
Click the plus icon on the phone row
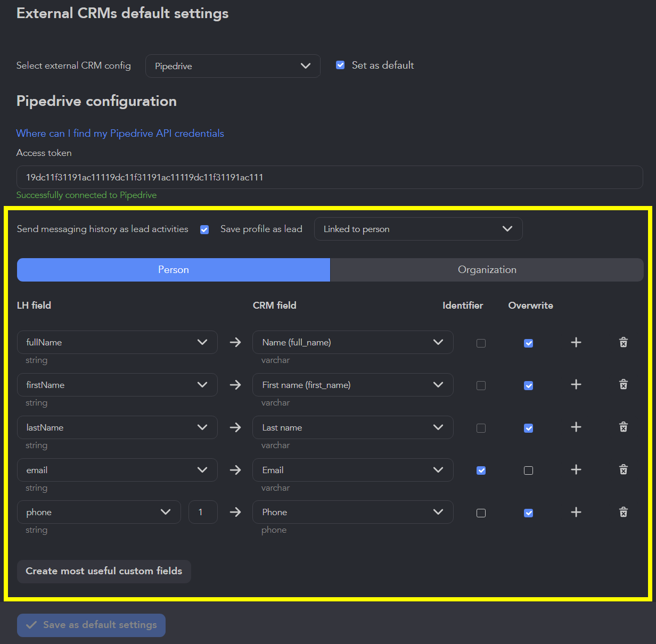[x=576, y=512]
